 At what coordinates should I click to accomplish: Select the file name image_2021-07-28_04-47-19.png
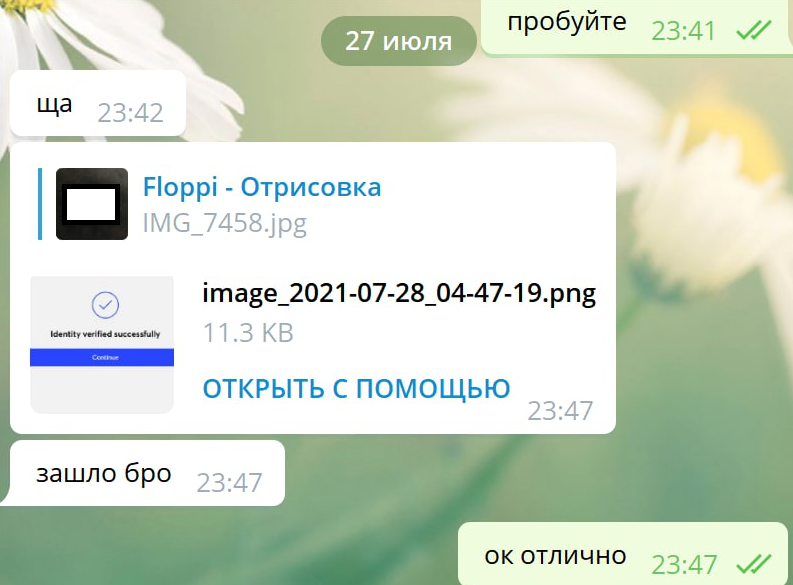(x=399, y=293)
